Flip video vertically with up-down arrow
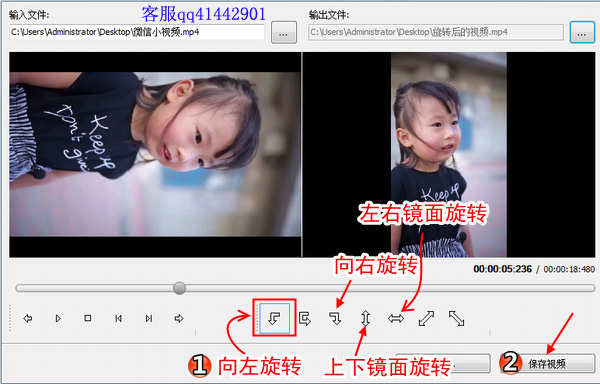 pyautogui.click(x=365, y=318)
